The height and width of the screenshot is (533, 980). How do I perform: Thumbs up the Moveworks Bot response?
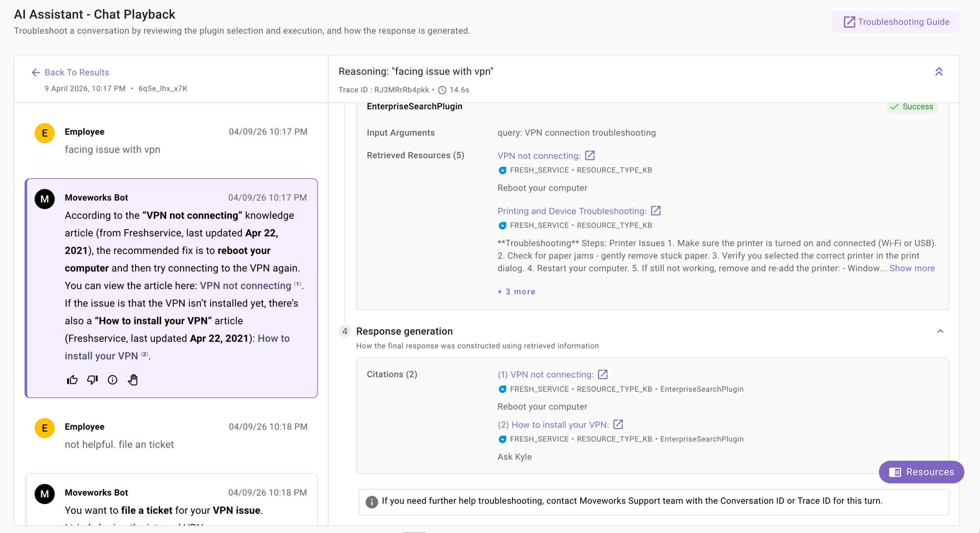click(72, 380)
